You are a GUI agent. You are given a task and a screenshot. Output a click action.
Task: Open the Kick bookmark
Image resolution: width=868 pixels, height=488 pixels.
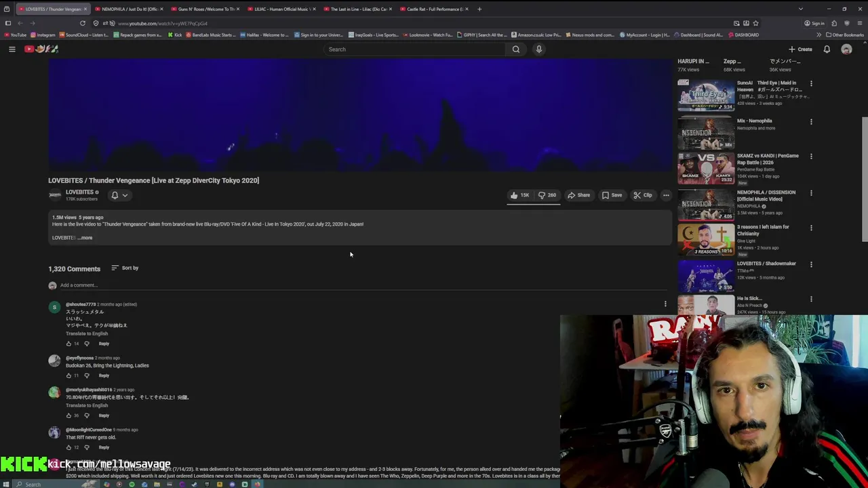point(175,35)
